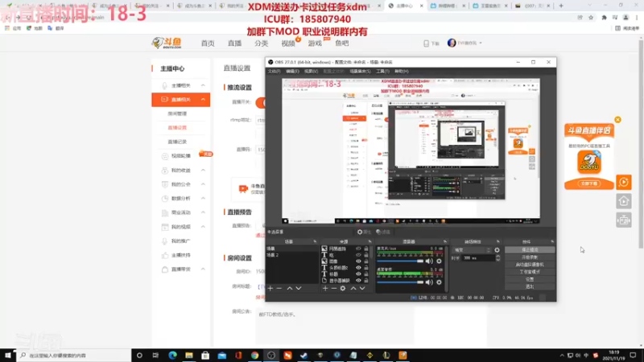Image resolution: width=644 pixels, height=362 pixels.
Task: Remove the selected source with the minus icon
Action: coord(334,289)
